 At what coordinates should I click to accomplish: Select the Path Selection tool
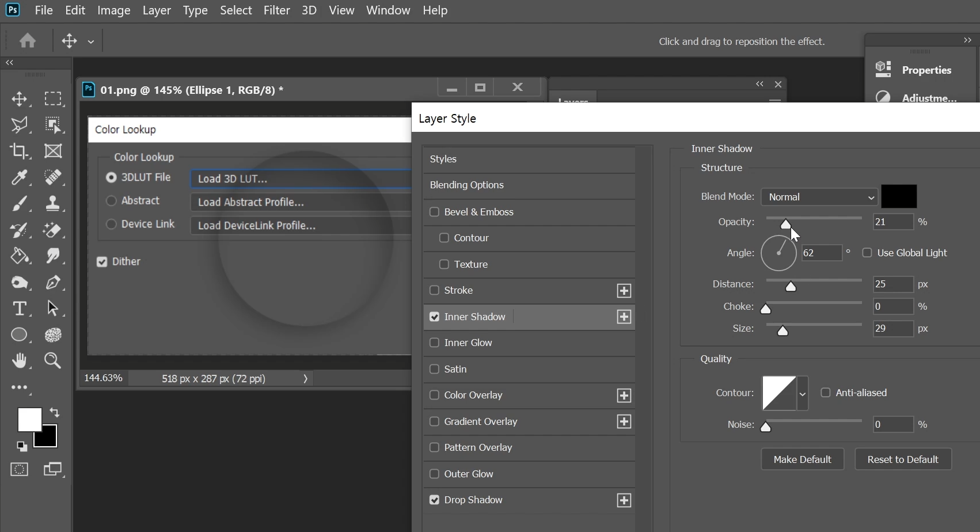click(x=53, y=308)
